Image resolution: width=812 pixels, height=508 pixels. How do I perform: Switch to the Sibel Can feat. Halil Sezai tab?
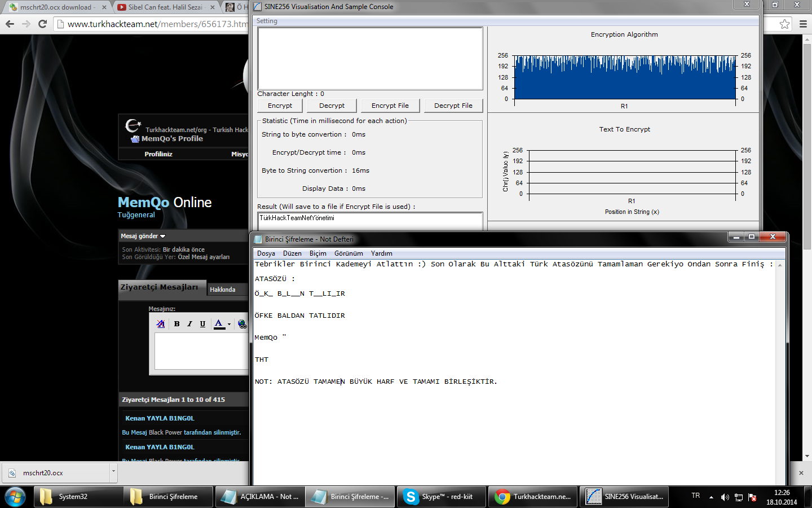(x=166, y=7)
